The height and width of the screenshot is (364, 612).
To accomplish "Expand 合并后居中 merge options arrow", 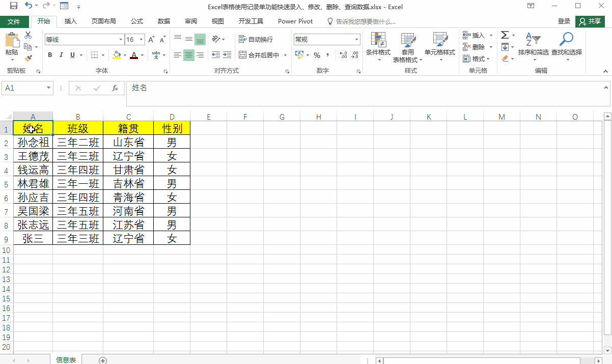I will point(286,55).
